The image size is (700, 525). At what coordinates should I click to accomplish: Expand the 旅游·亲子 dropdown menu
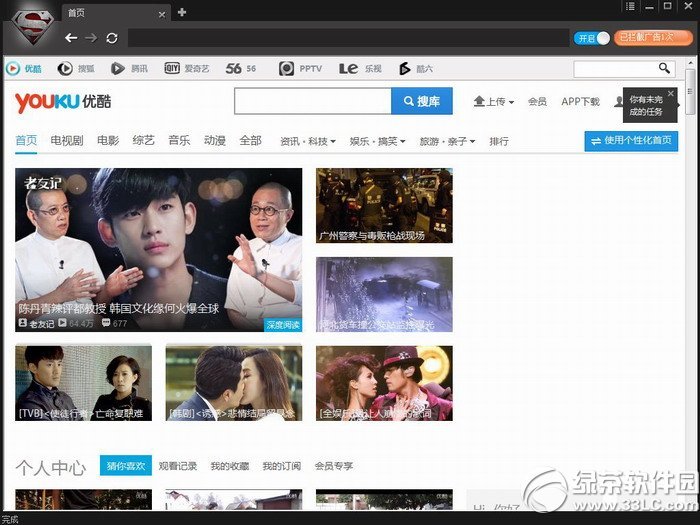click(x=447, y=142)
